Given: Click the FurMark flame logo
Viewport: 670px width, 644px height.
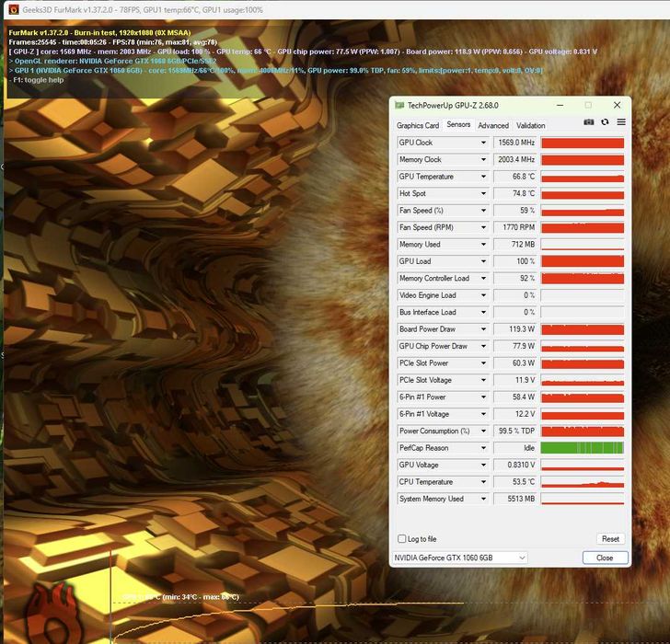Looking at the screenshot, I should (52, 613).
